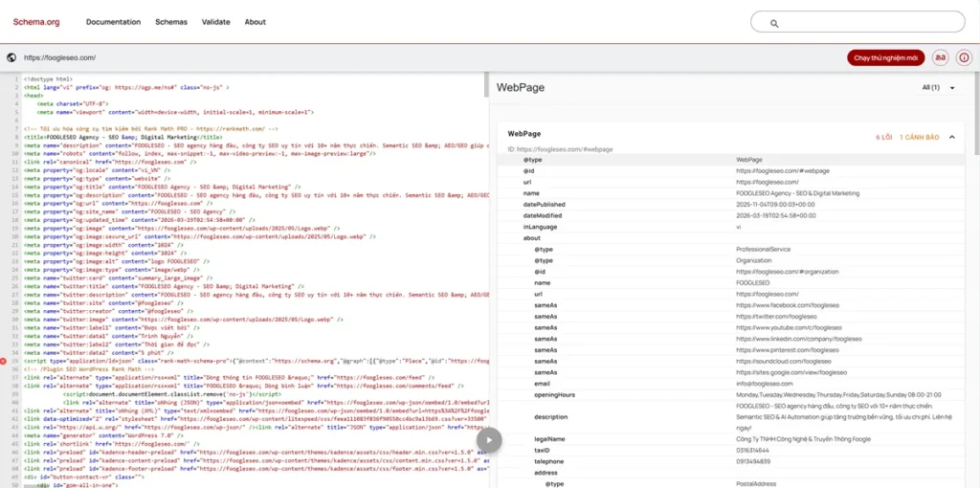This screenshot has height=488, width=980.
Task: Click the red error marker on line 35
Action: click(4, 361)
